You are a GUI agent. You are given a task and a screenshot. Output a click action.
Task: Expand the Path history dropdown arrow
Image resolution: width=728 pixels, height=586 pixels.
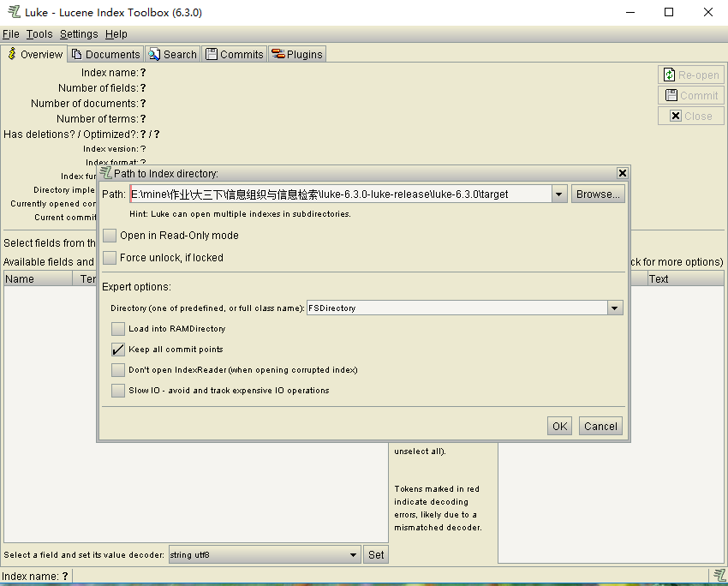click(x=559, y=194)
